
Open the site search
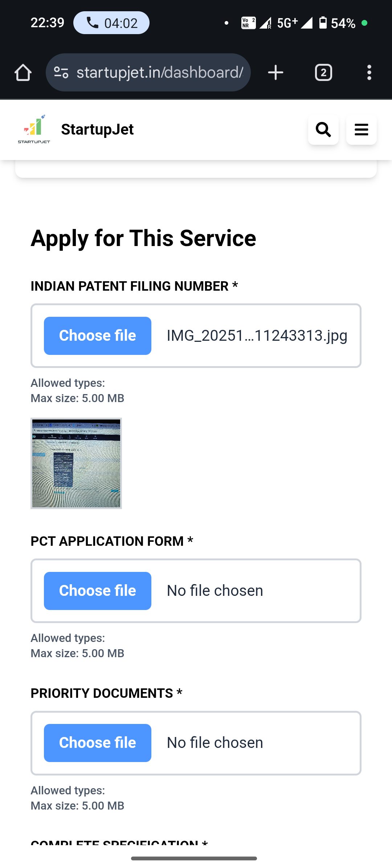323,130
